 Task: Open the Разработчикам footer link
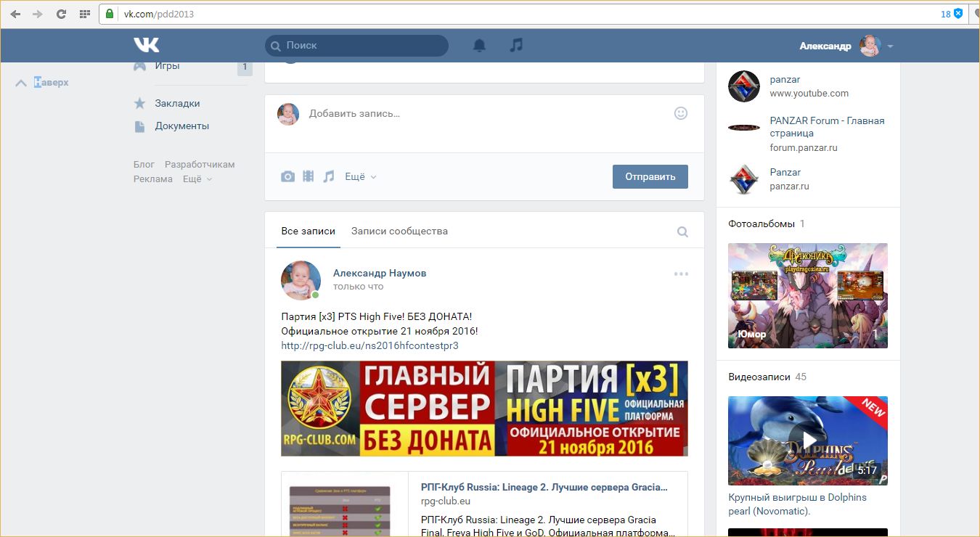[x=200, y=165]
